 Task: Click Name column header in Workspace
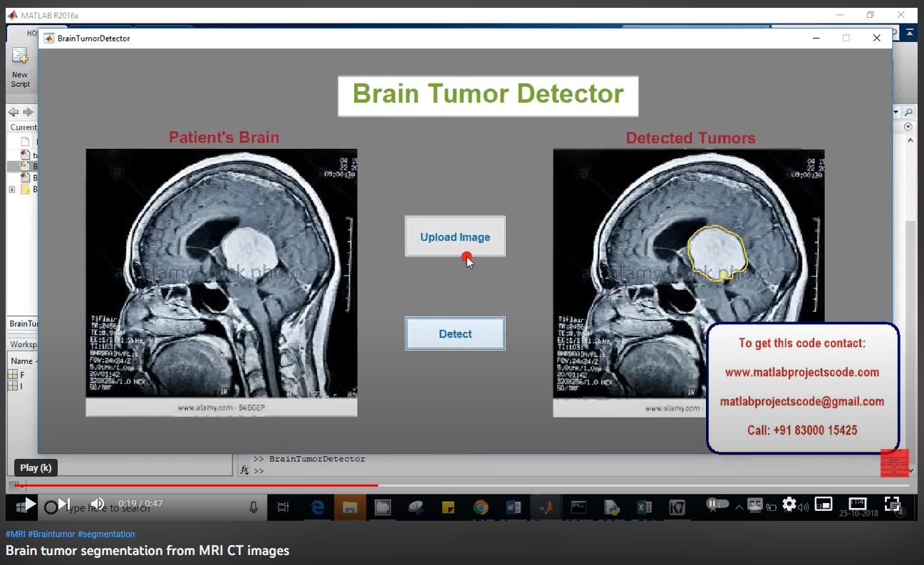(x=21, y=361)
